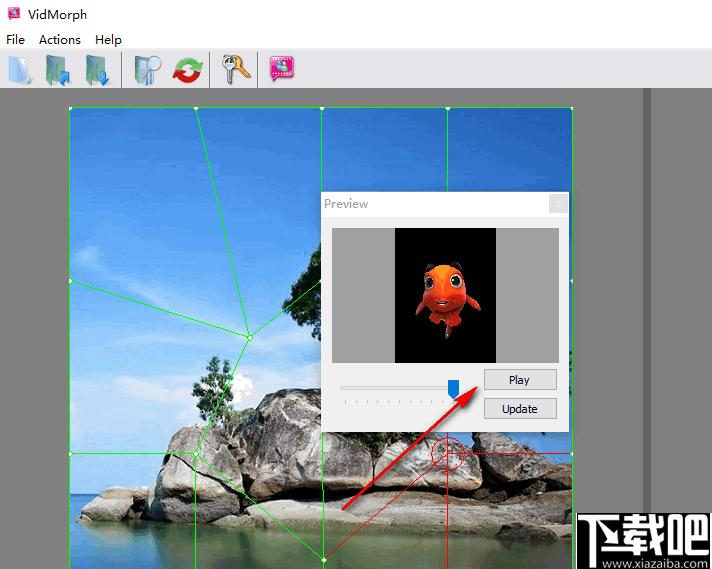This screenshot has height=569, width=712.
Task: Select the red-circled mesh control point
Action: tap(447, 453)
